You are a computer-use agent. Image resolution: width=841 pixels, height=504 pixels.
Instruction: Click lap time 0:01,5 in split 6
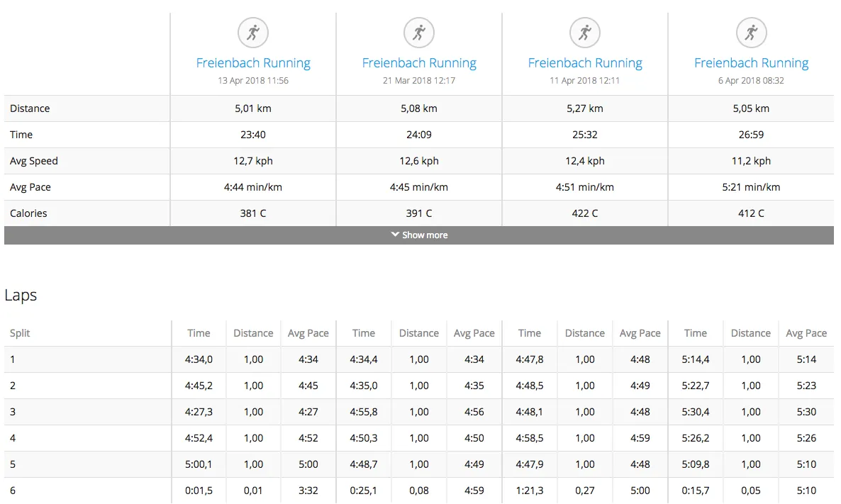click(x=199, y=491)
